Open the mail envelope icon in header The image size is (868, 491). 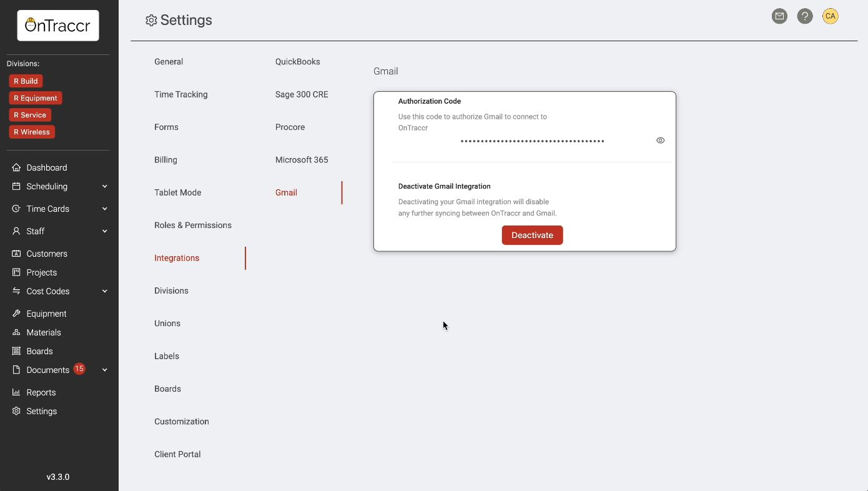[779, 16]
